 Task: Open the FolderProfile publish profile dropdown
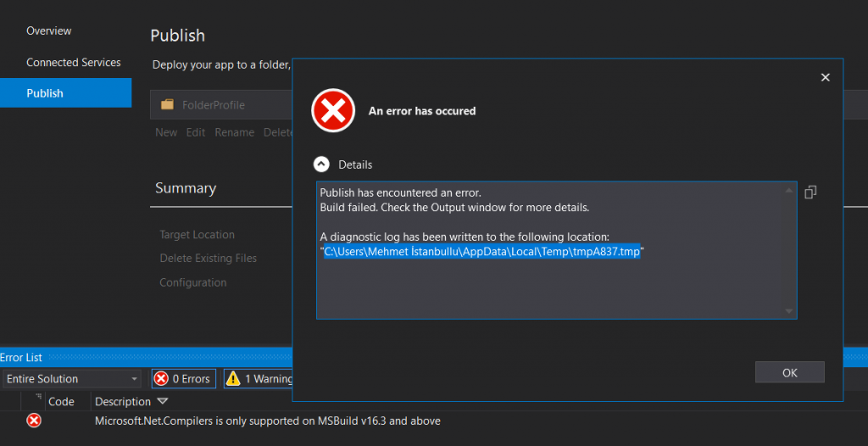(220, 105)
